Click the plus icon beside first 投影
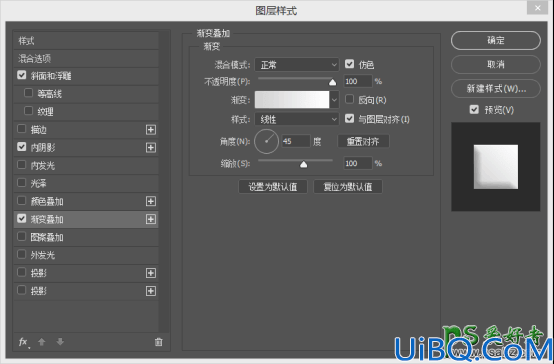 tap(151, 273)
